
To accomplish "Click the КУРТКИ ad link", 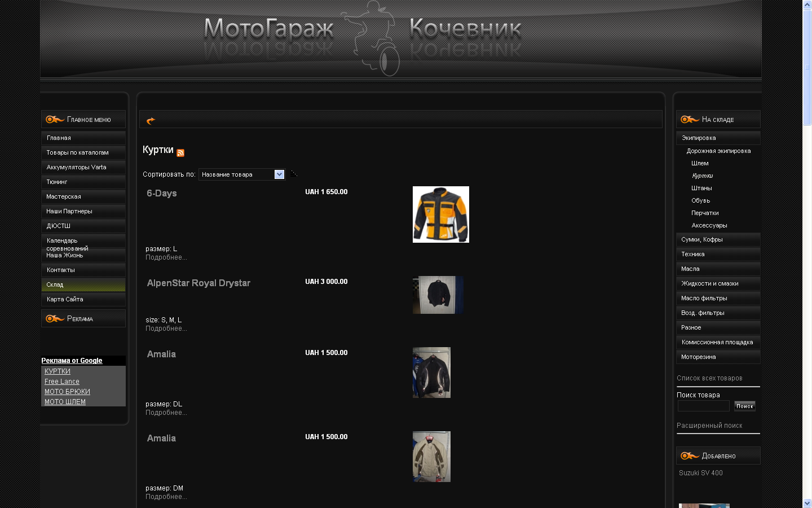I will pyautogui.click(x=58, y=371).
